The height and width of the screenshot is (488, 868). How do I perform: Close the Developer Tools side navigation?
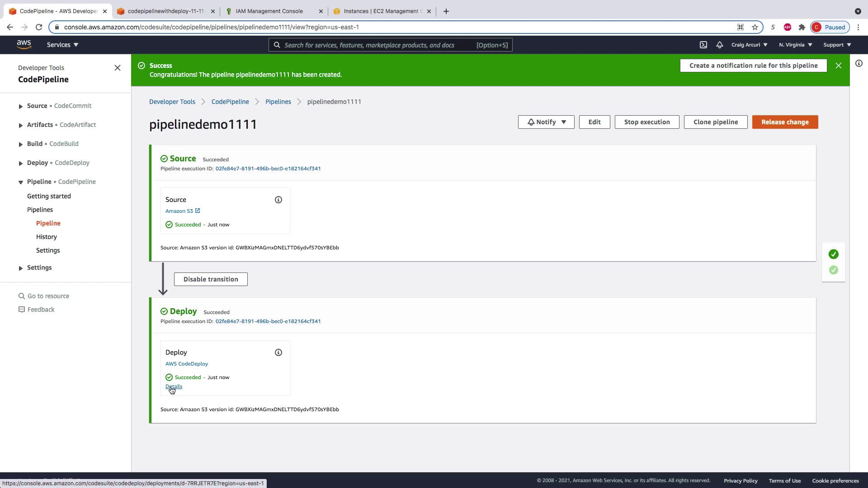click(118, 68)
